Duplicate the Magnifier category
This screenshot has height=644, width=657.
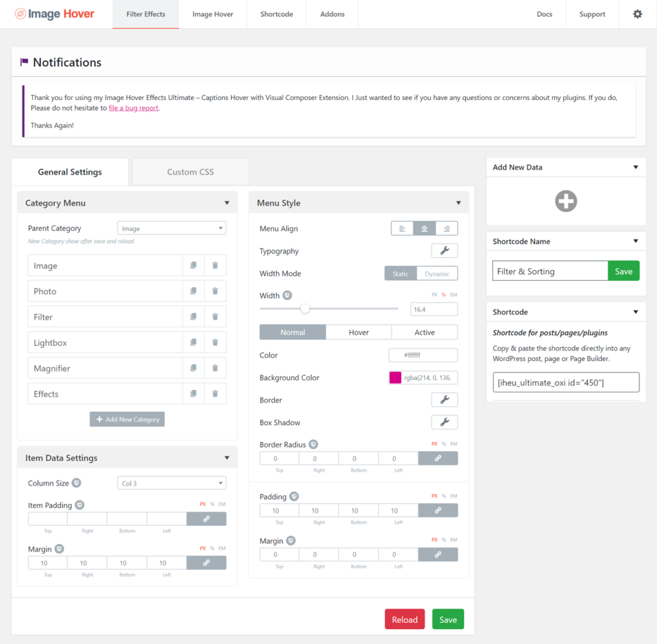tap(194, 368)
